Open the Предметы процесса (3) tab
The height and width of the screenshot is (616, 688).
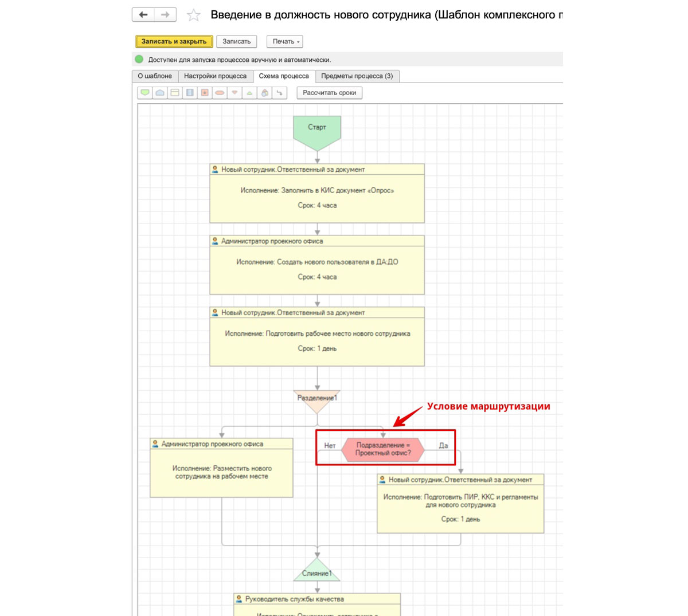[357, 76]
